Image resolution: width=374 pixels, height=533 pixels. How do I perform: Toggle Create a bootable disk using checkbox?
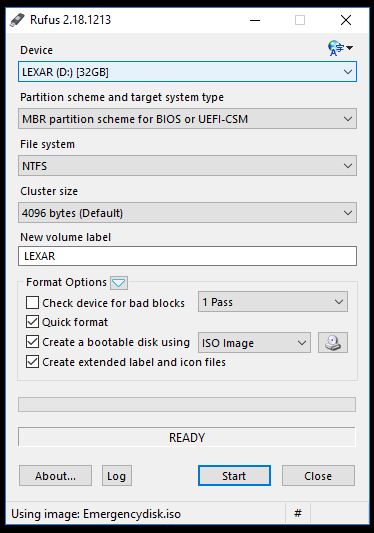pyautogui.click(x=33, y=342)
